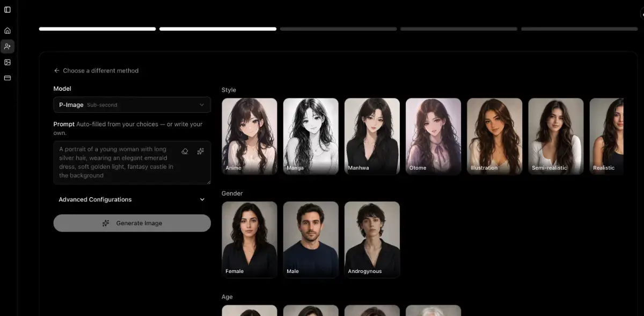Click the Age section heading
The height and width of the screenshot is (316, 644).
click(x=227, y=297)
